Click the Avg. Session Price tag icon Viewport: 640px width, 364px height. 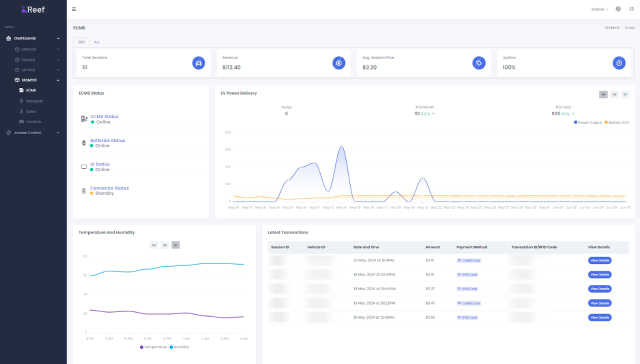(x=478, y=63)
